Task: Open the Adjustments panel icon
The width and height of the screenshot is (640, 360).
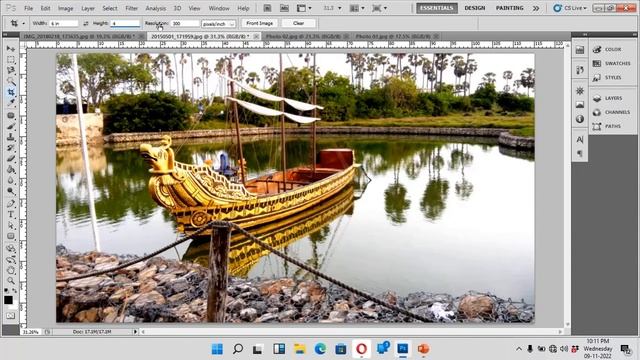Action: [580, 91]
